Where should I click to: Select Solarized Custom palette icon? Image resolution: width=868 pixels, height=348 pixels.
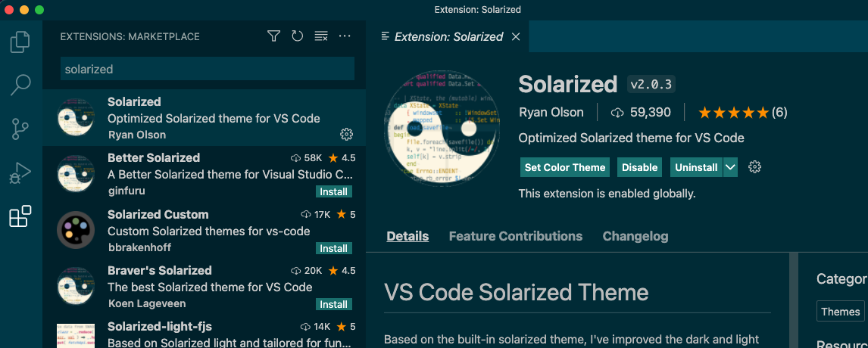[x=76, y=229]
